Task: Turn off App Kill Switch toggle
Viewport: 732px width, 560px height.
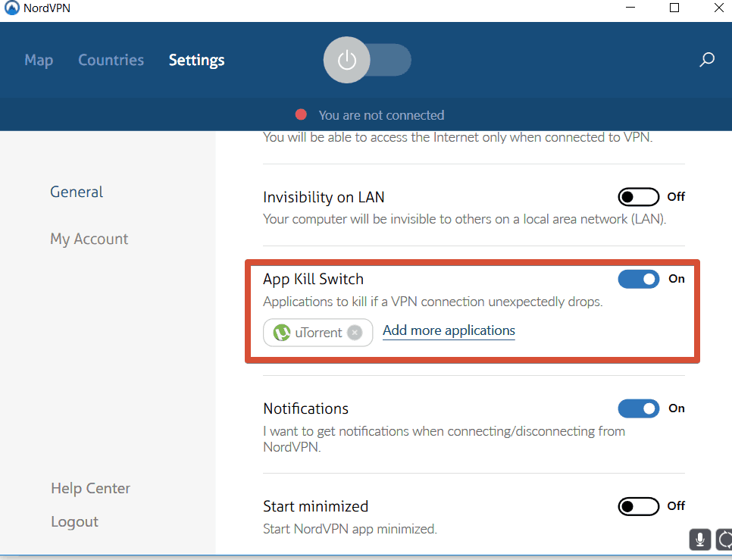Action: tap(638, 279)
